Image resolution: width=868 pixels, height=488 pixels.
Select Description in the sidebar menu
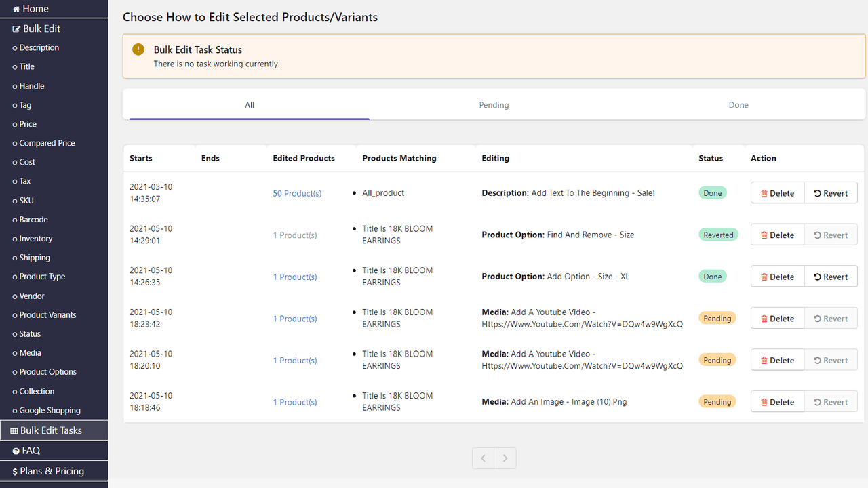tap(38, 47)
